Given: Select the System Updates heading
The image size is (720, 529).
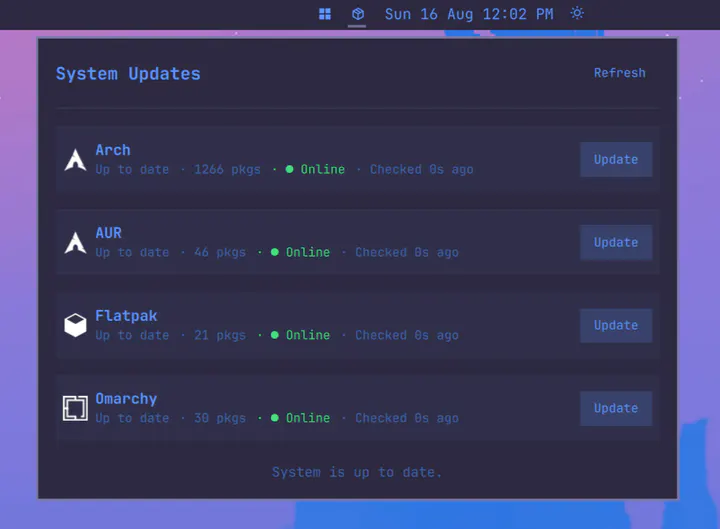Looking at the screenshot, I should [x=128, y=74].
